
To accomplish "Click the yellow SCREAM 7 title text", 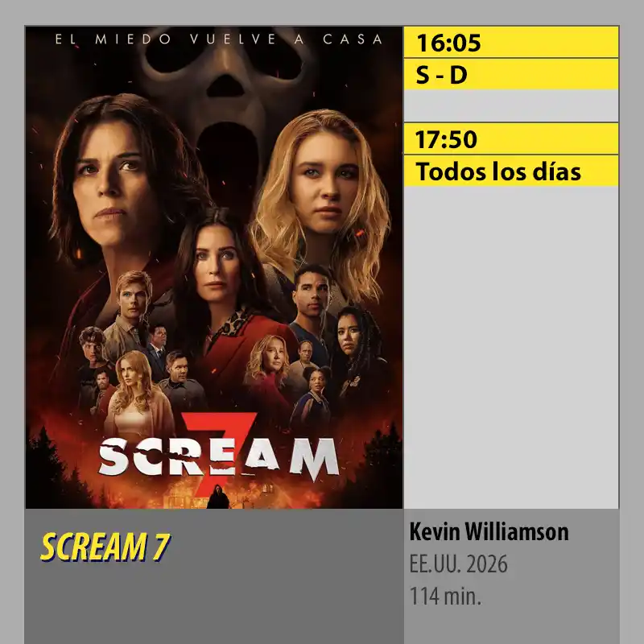I will (x=105, y=547).
